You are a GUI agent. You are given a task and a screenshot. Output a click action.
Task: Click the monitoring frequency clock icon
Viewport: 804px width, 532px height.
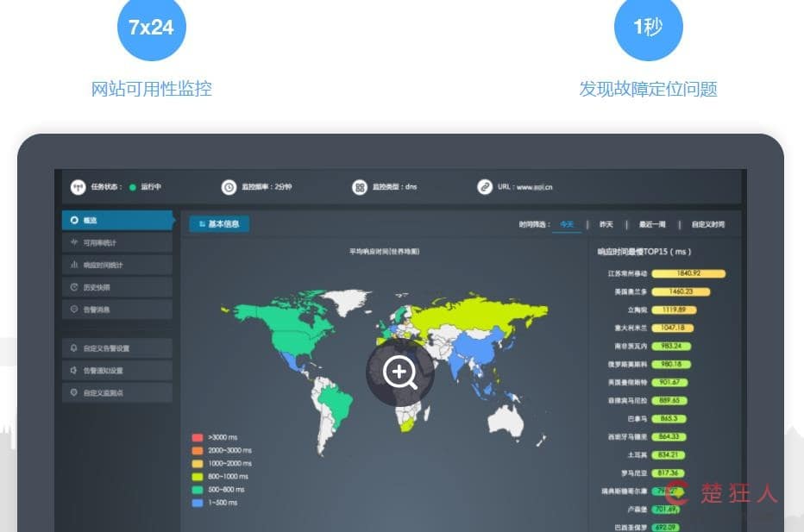coord(229,187)
